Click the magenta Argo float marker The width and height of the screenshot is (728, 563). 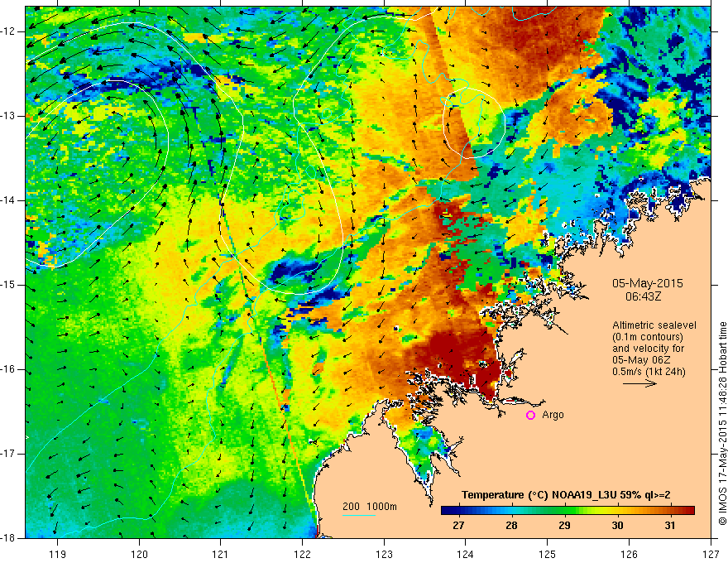pos(530,416)
